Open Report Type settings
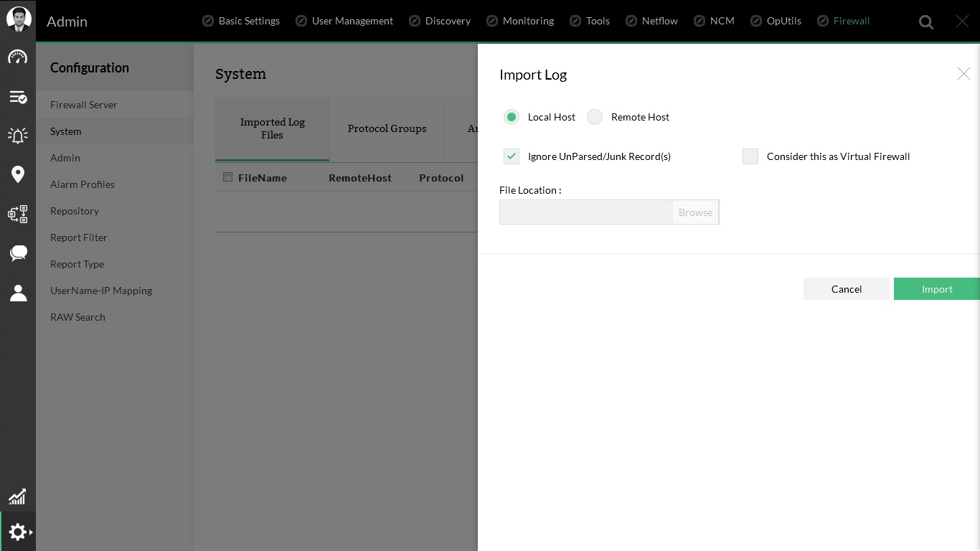Image resolution: width=980 pixels, height=551 pixels. [x=115, y=264]
